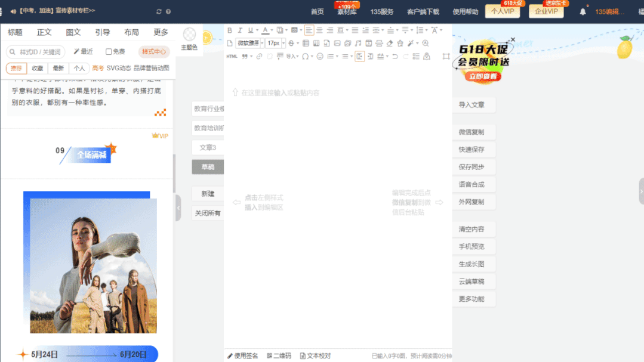Insert an emoji with the smiley icon

(x=320, y=57)
